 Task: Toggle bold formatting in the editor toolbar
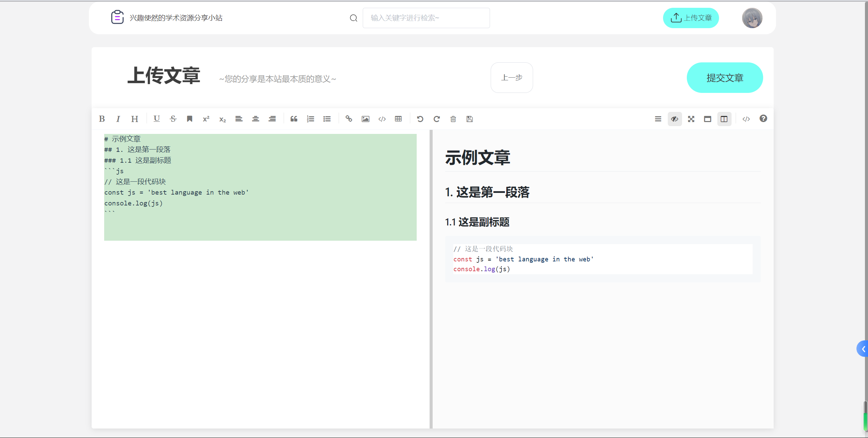point(102,119)
